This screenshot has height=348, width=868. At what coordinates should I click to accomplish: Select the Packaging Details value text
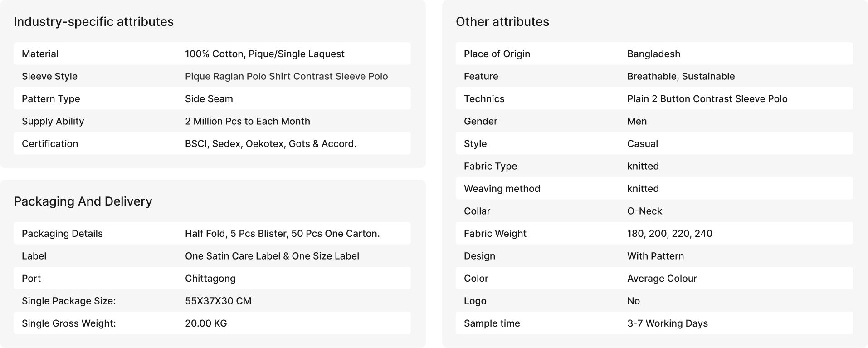tap(283, 234)
